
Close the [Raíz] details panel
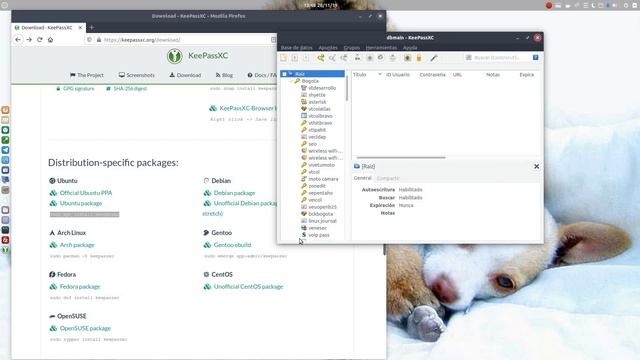536,166
